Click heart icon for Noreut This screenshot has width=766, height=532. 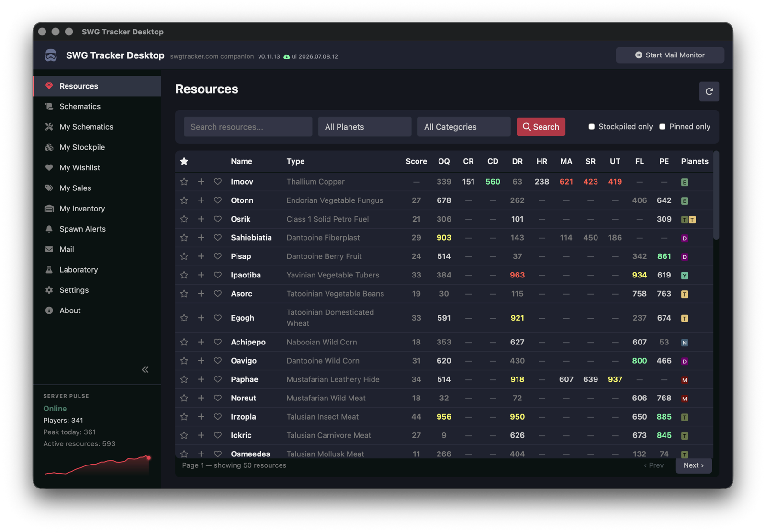[x=218, y=398]
